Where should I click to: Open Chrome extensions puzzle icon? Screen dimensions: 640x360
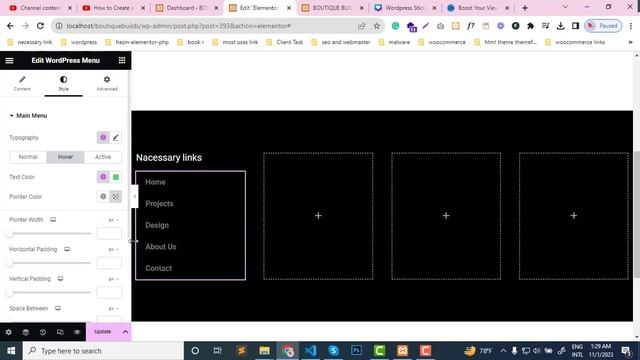click(x=530, y=26)
